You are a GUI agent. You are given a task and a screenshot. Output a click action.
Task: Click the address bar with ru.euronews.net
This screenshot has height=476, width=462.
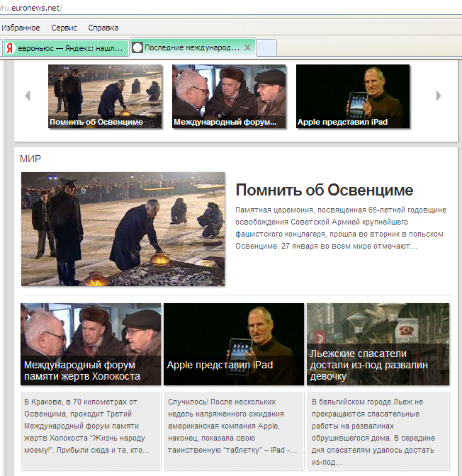point(231,8)
